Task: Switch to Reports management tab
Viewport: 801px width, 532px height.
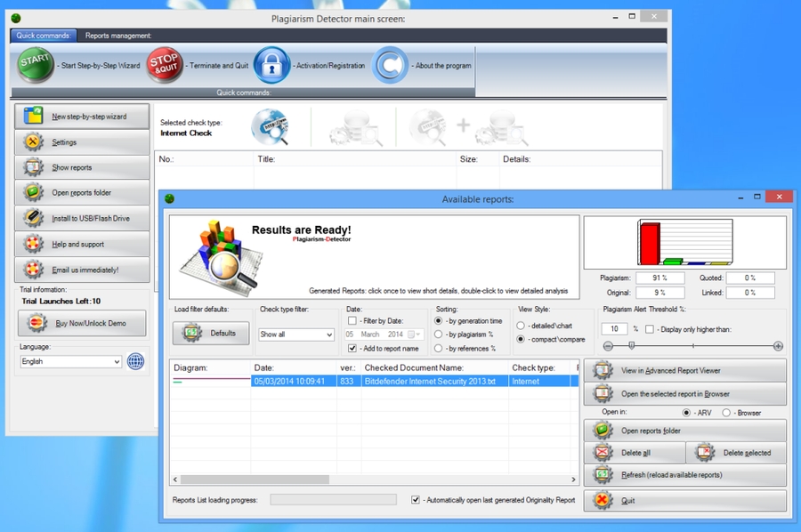Action: [118, 36]
